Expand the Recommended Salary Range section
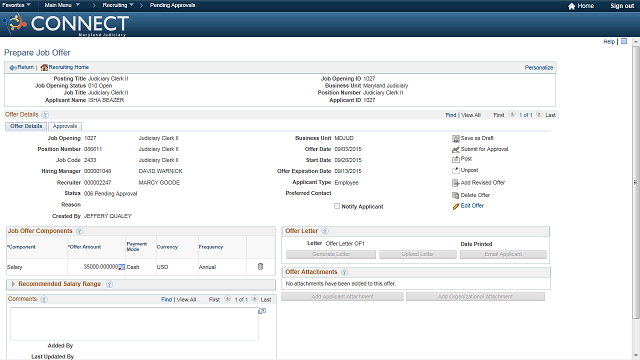The image size is (640, 360). click(x=13, y=284)
